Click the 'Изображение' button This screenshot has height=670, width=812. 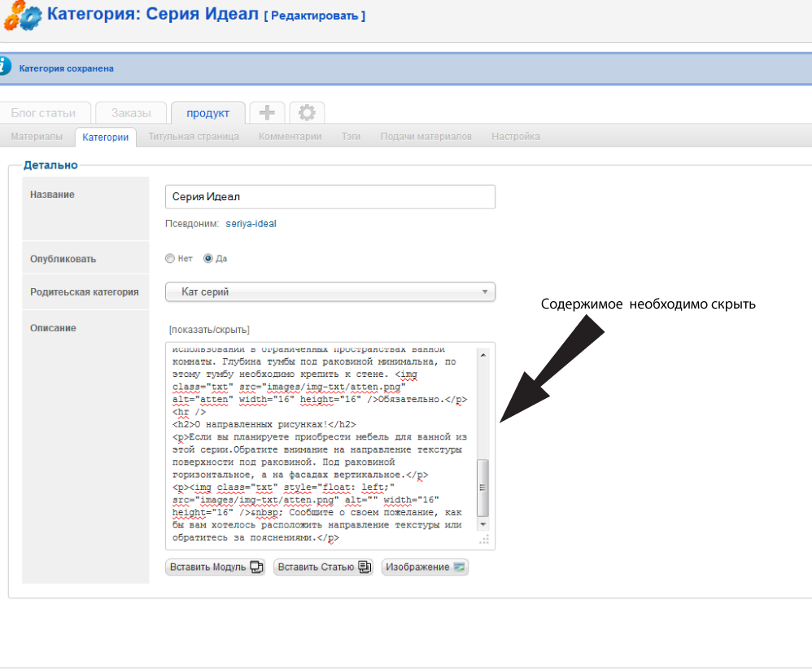point(425,567)
